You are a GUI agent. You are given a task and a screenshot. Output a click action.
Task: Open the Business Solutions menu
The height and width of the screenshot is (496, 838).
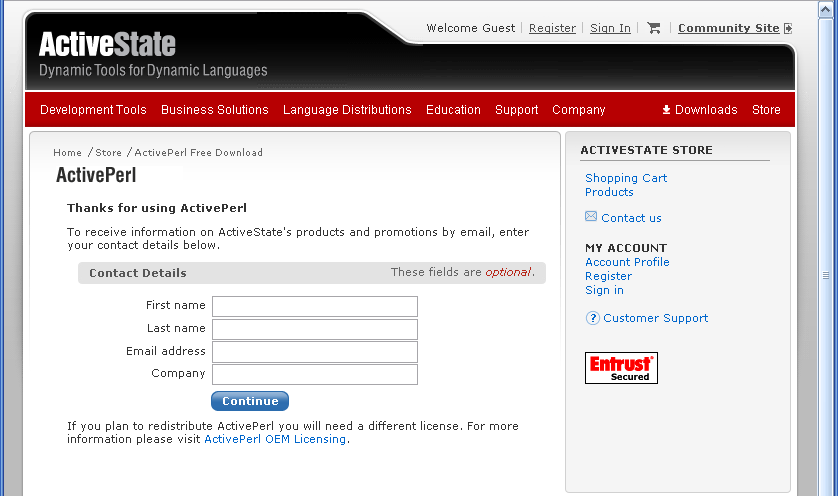pyautogui.click(x=214, y=110)
